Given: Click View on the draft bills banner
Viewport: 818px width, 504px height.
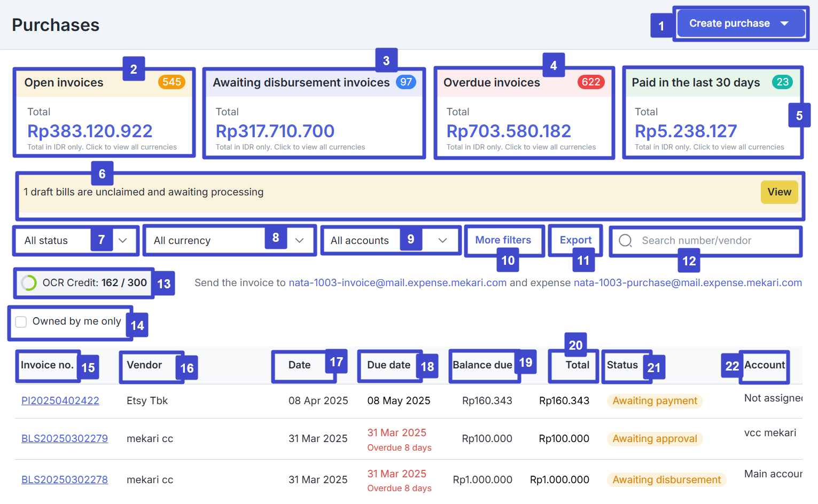Looking at the screenshot, I should (780, 192).
